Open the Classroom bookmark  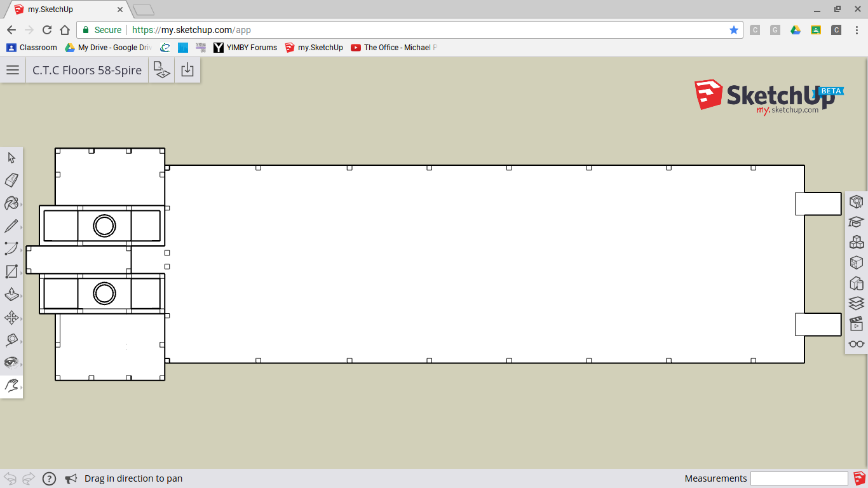(31, 48)
